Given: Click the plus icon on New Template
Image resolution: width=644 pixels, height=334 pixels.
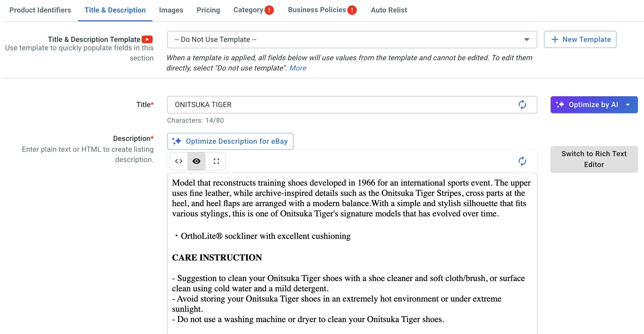Looking at the screenshot, I should click(555, 39).
